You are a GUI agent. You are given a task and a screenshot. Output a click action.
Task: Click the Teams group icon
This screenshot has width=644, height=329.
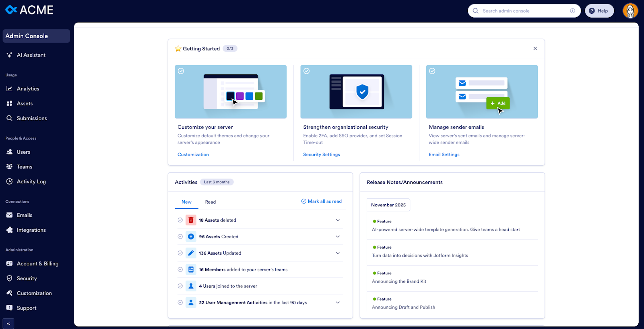pos(9,167)
